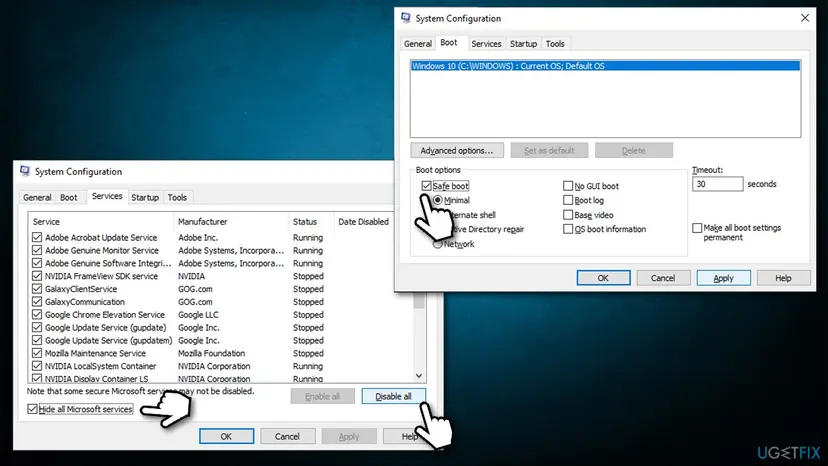Viewport: 828px width, 466px height.
Task: Uncheck Google Update Service (gupdate)
Action: (x=37, y=328)
